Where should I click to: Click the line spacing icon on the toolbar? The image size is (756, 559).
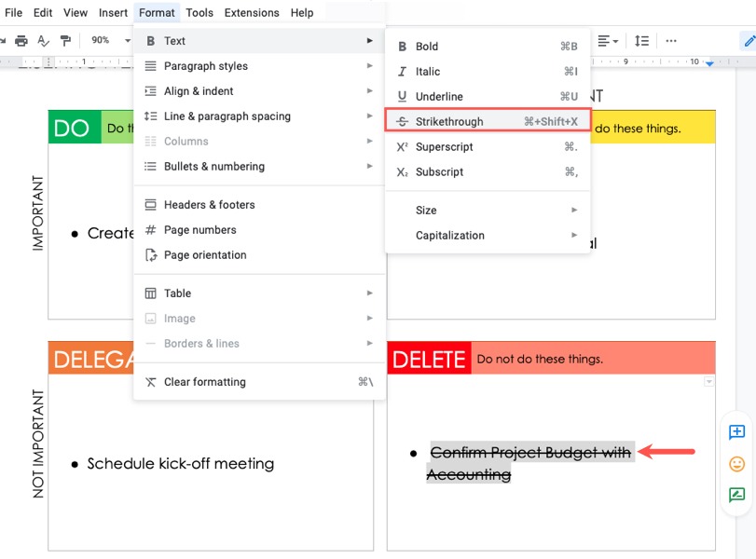point(642,41)
